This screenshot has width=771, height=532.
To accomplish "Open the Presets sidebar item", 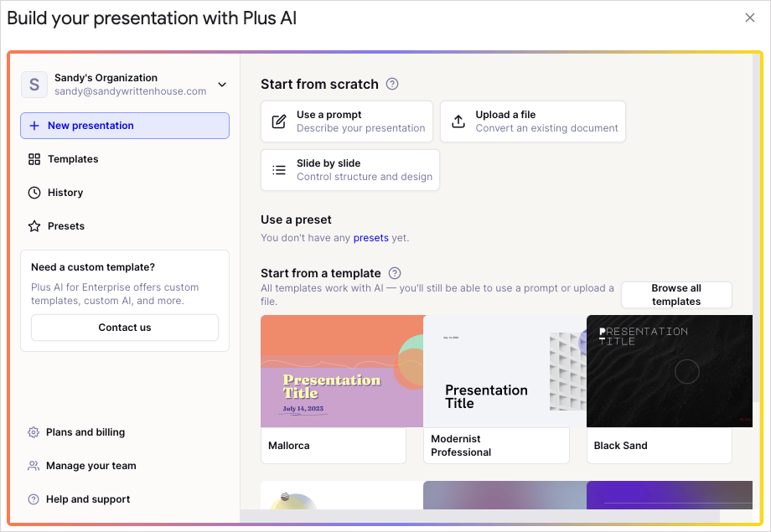I will 125,226.
